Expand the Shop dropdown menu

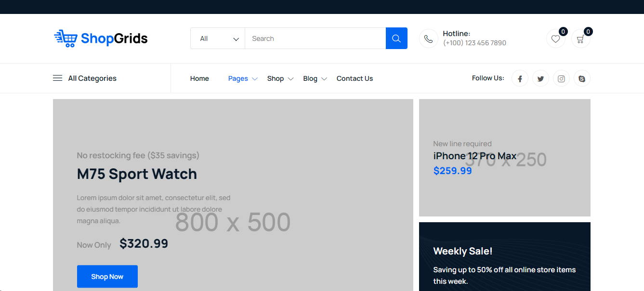tap(280, 78)
